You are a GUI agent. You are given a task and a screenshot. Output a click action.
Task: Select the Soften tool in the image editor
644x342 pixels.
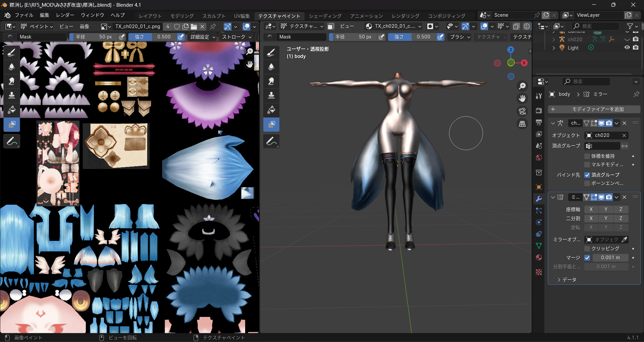tap(12, 67)
